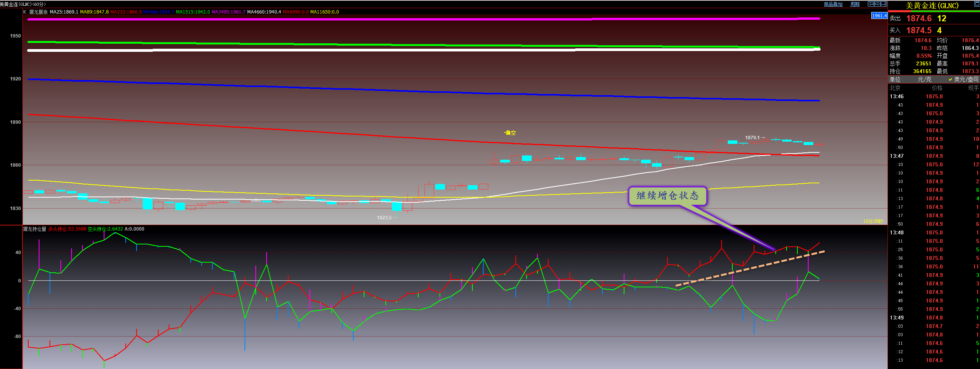The width and height of the screenshot is (980, 369).
Task: Click the 13:49 trade row at 1874.8
Action: tap(934, 318)
